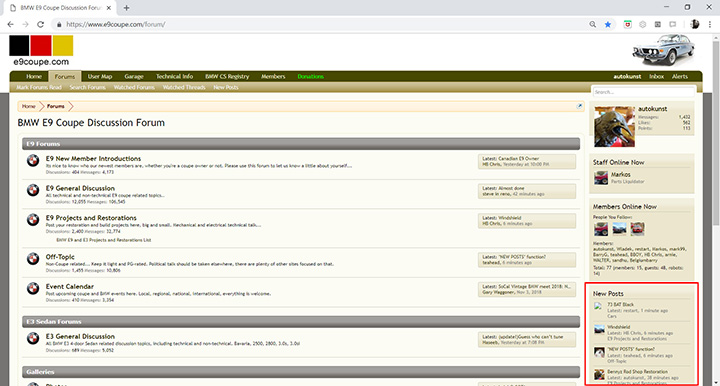Click BMW roundel beside E3 General Discussion
Image resolution: width=720 pixels, height=386 pixels.
click(33, 338)
